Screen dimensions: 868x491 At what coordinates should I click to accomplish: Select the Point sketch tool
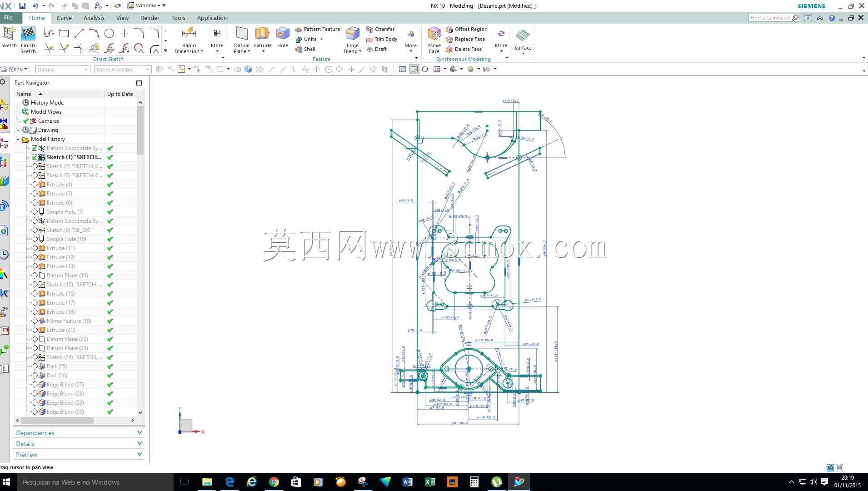(124, 33)
